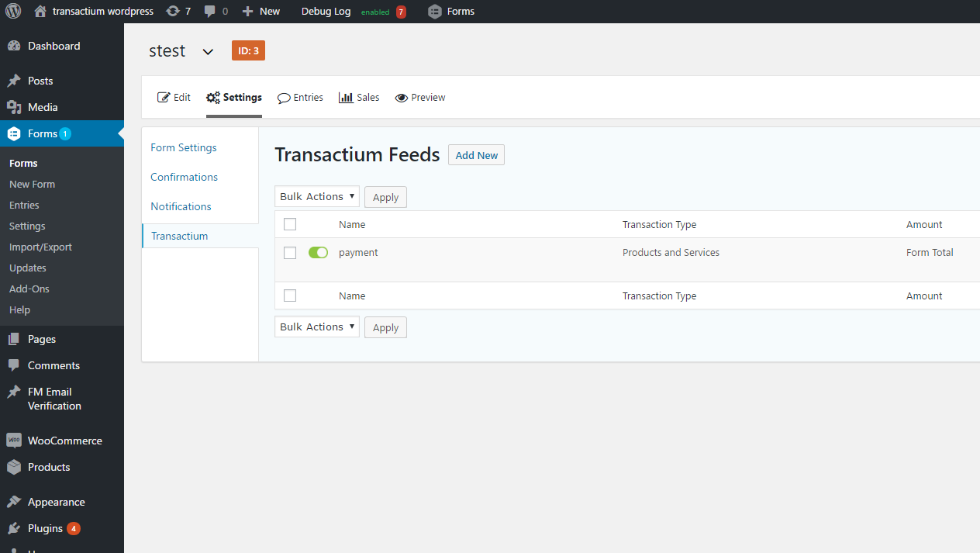Click the Edit pencil icon in form toolbar
Image resolution: width=980 pixels, height=553 pixels.
[164, 97]
